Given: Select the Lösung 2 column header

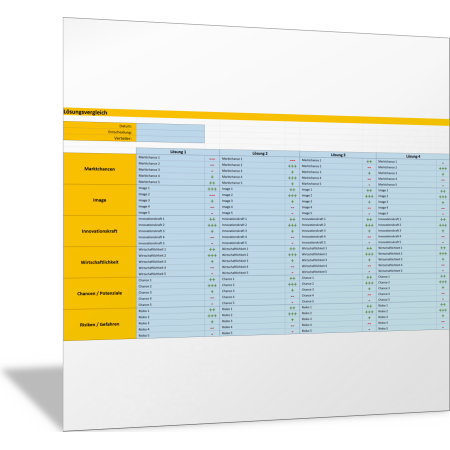Looking at the screenshot, I should tap(259, 153).
